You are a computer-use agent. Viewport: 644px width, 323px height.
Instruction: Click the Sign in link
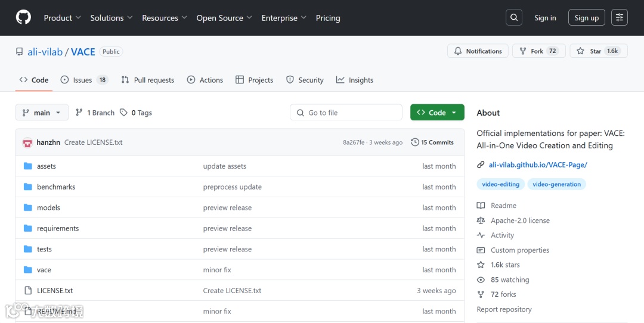point(545,18)
